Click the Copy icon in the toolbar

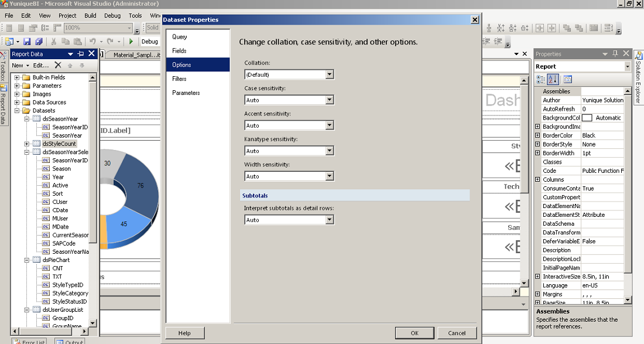(x=66, y=42)
